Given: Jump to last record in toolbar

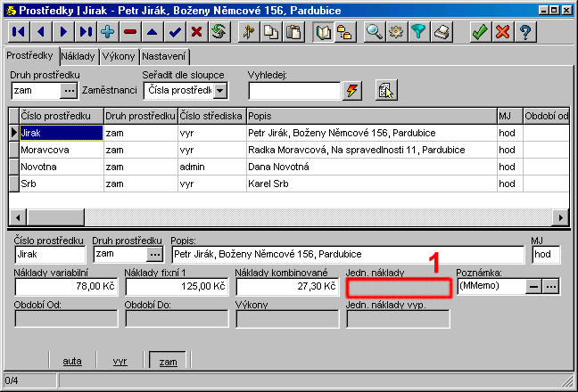Looking at the screenshot, I should click(x=86, y=32).
